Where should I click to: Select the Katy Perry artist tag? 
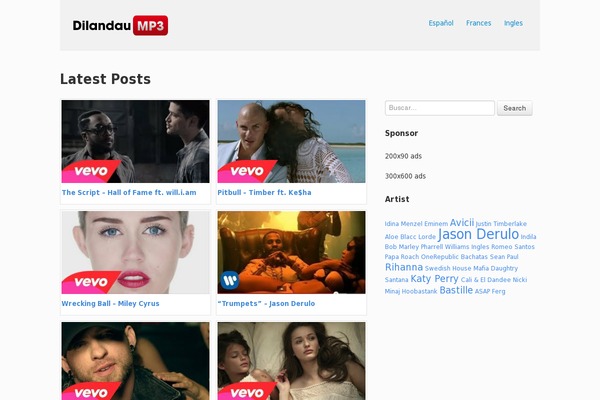434,279
